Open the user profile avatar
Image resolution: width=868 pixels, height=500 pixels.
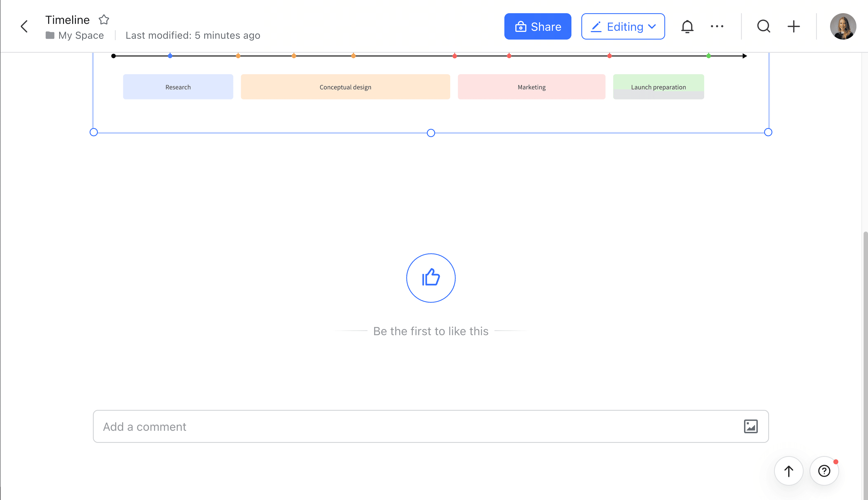coord(843,26)
